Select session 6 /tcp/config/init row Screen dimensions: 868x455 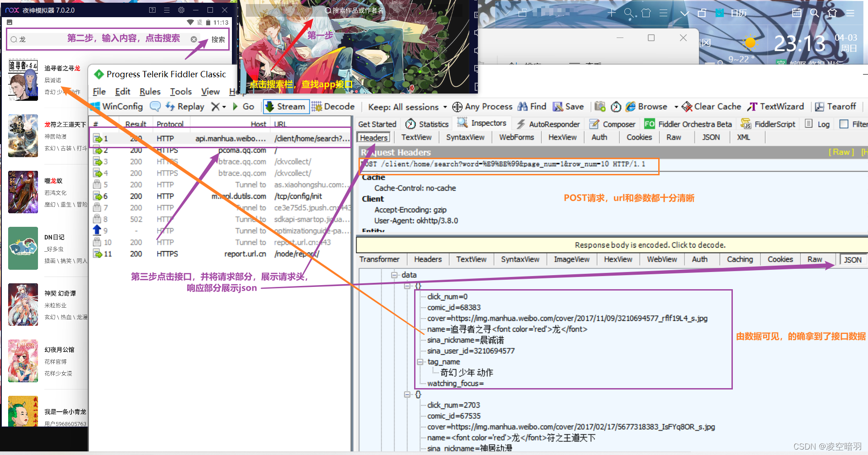(222, 196)
